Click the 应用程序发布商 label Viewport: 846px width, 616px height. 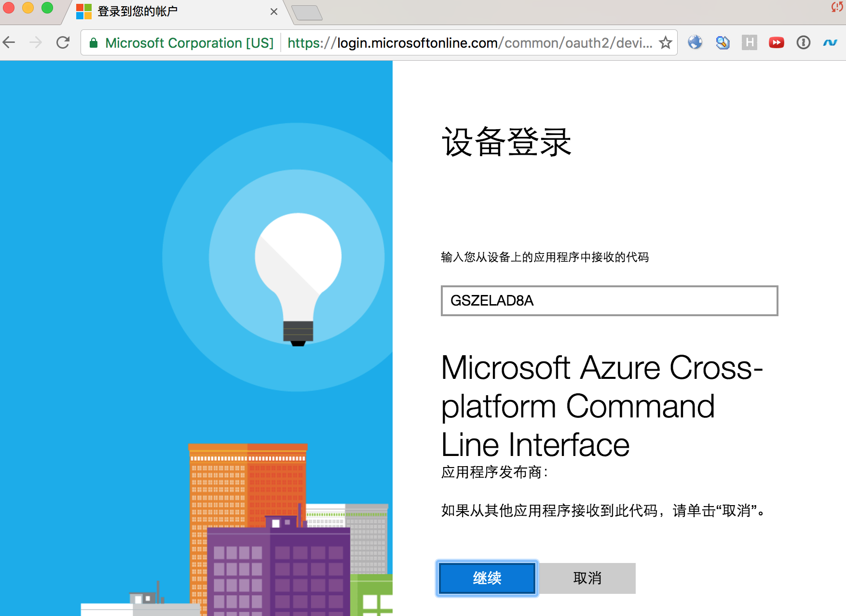point(494,472)
